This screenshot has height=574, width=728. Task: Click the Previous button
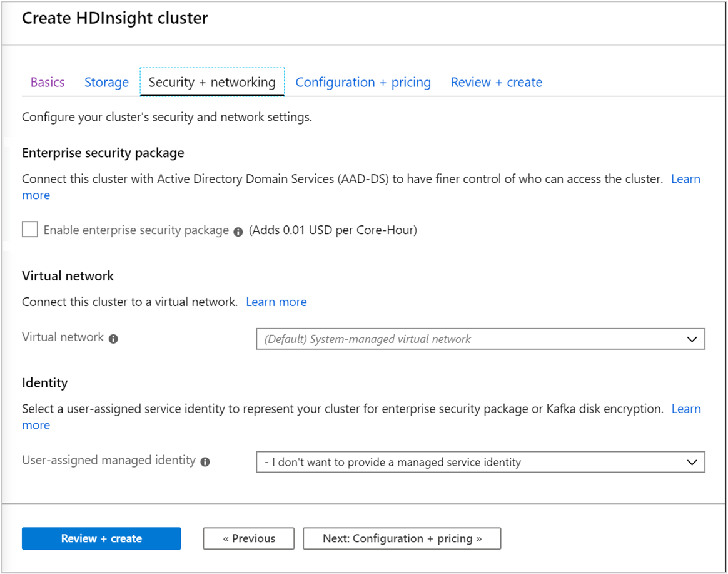248,538
